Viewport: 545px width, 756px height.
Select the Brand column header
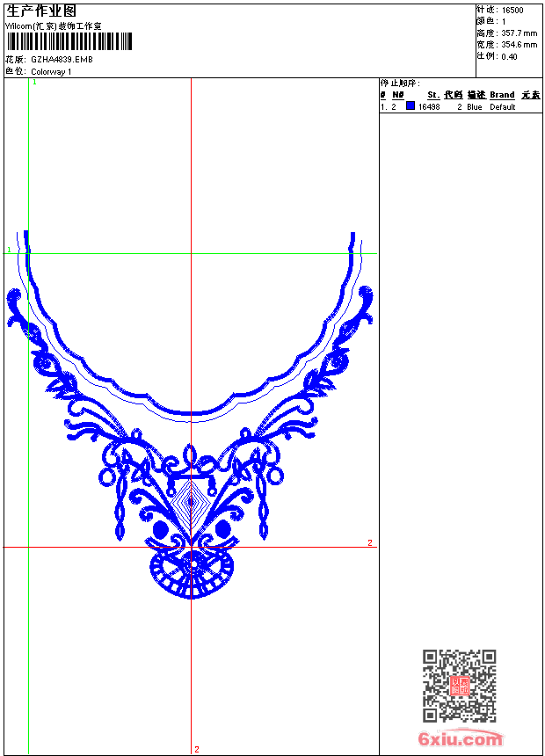502,95
